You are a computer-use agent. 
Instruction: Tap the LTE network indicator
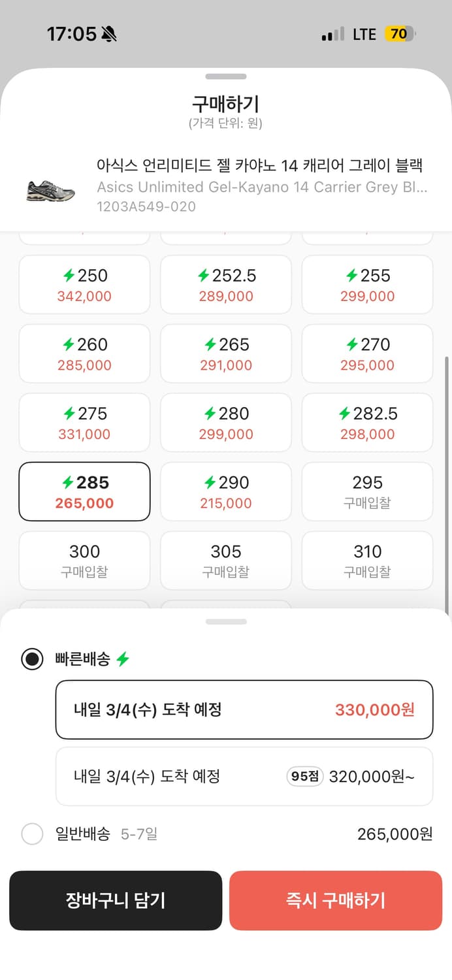pos(364,33)
